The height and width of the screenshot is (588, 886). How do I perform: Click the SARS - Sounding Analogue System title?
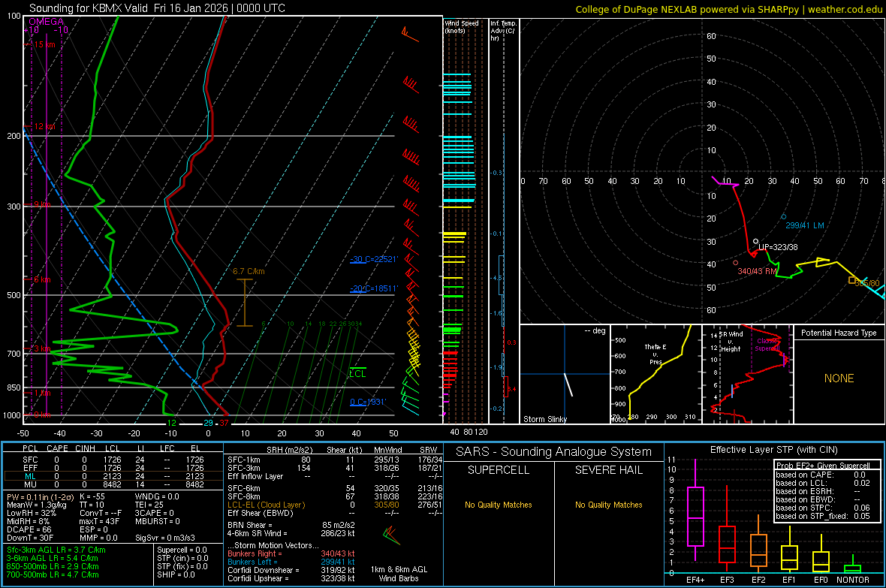[x=554, y=452]
